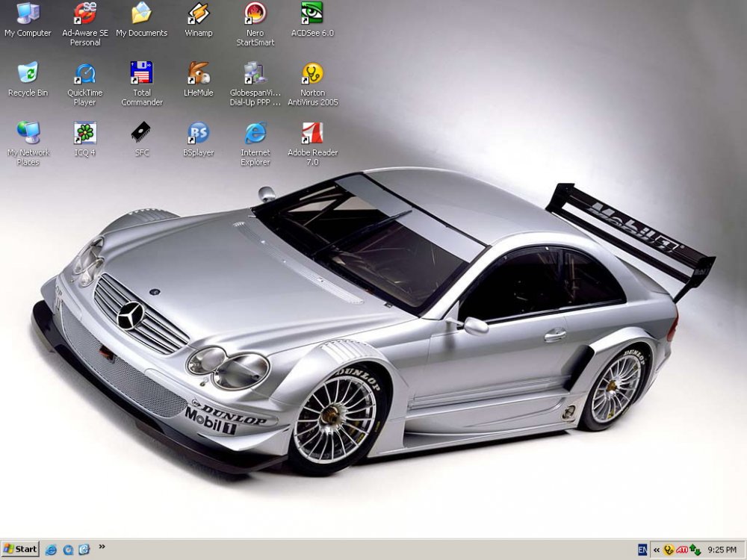Open the ATI tray icon
747x560 pixels.
682,550
